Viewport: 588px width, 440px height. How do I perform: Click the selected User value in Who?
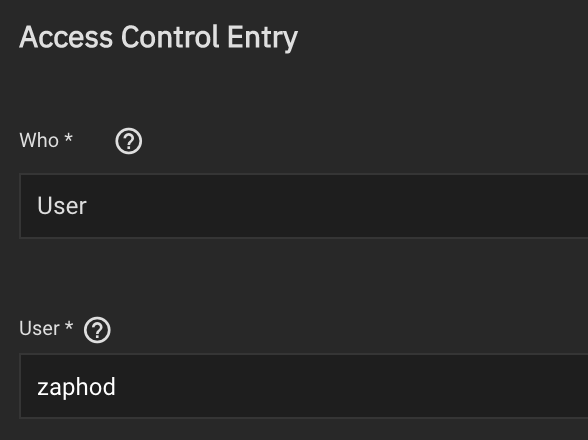pyautogui.click(x=62, y=206)
